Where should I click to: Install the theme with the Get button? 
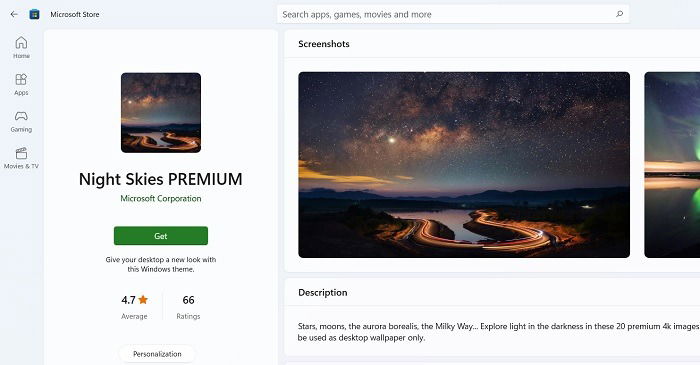coord(161,236)
